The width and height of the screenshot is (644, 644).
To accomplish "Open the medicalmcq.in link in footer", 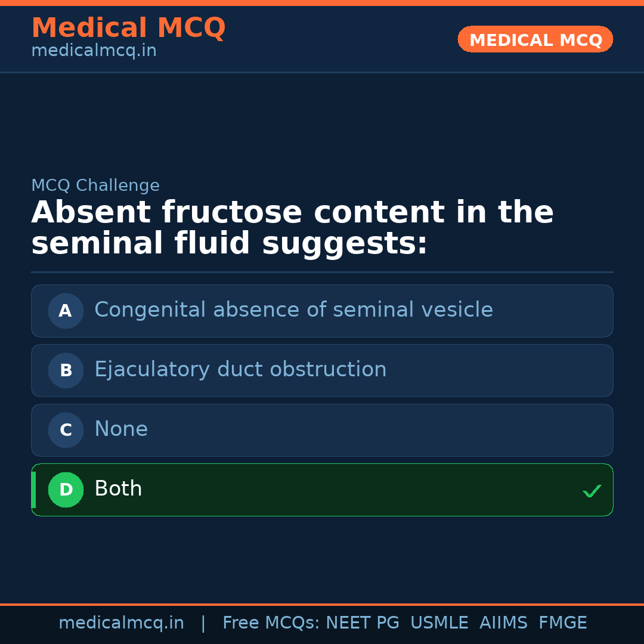I will pyautogui.click(x=121, y=623).
